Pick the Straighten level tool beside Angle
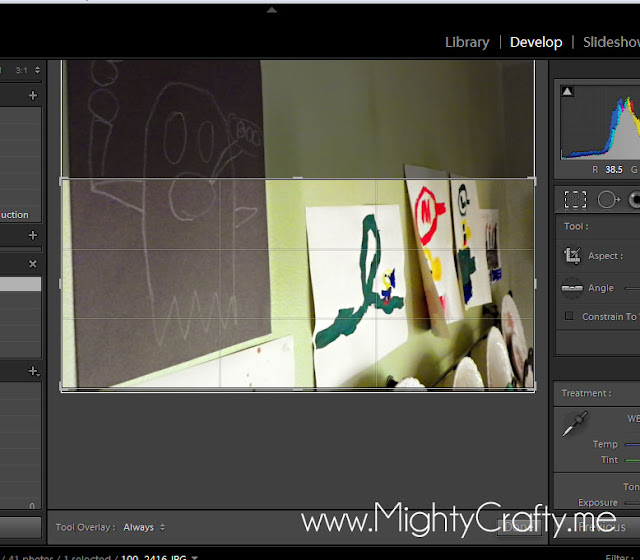This screenshot has height=560, width=640. (572, 288)
